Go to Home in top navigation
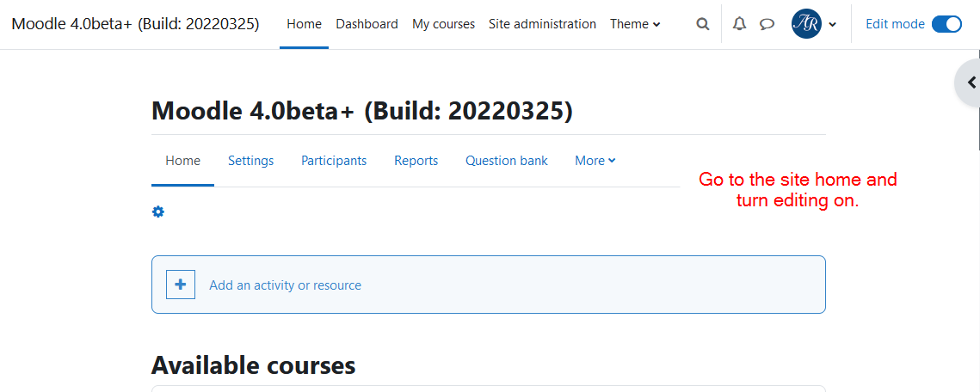The height and width of the screenshot is (392, 980). click(305, 24)
